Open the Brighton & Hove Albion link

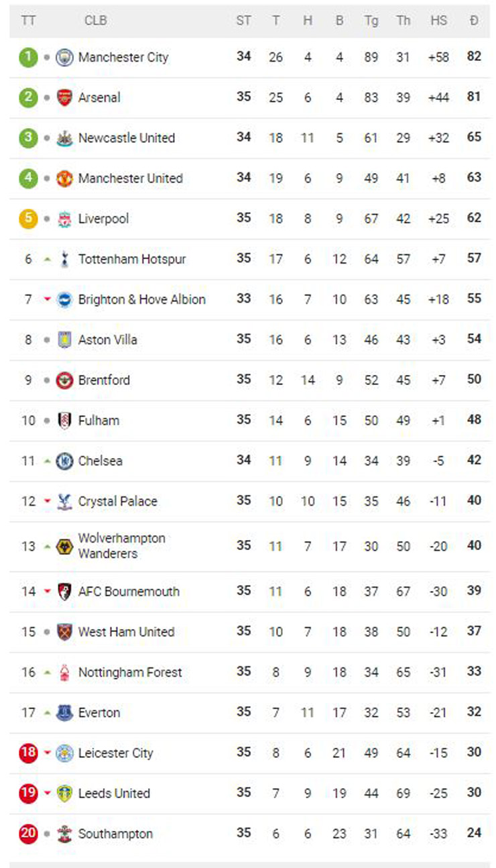point(141,300)
